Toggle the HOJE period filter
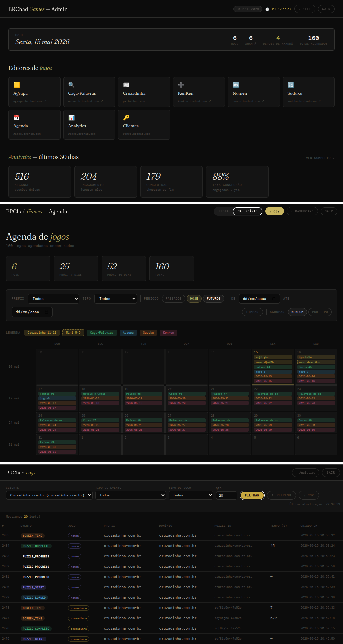Screen dimensions: 343x644 [194, 299]
